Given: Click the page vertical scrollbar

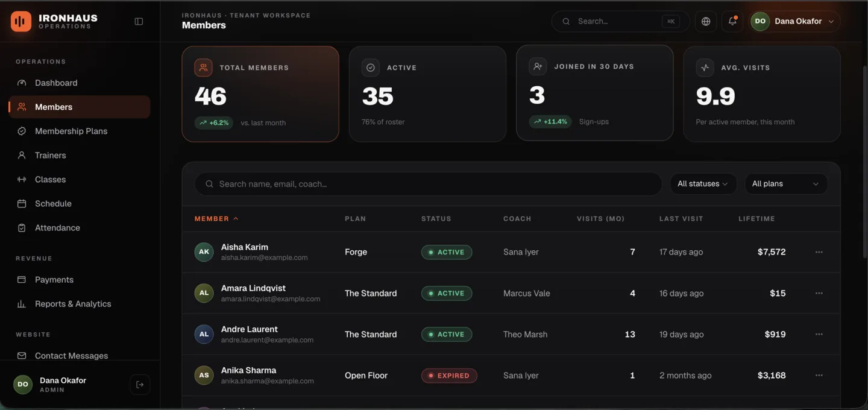Looking at the screenshot, I should pyautogui.click(x=864, y=162).
